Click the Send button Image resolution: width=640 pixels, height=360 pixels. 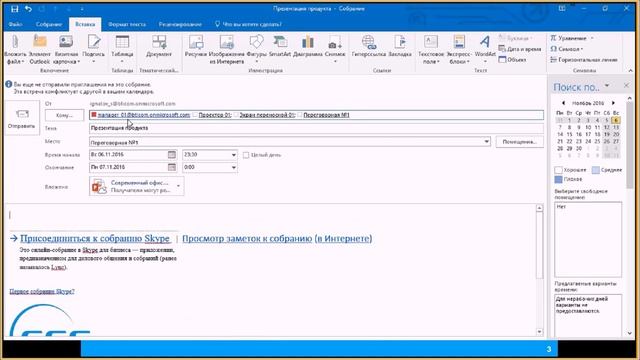point(22,118)
